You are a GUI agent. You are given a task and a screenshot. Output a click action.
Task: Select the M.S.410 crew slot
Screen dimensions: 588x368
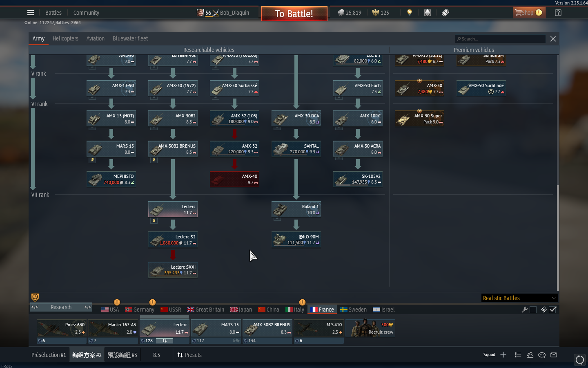[x=319, y=332]
